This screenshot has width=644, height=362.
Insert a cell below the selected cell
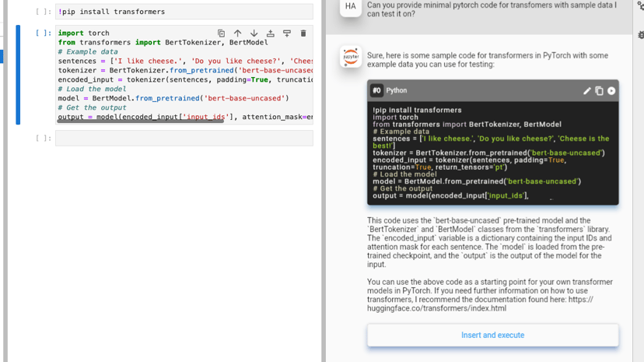pos(287,33)
